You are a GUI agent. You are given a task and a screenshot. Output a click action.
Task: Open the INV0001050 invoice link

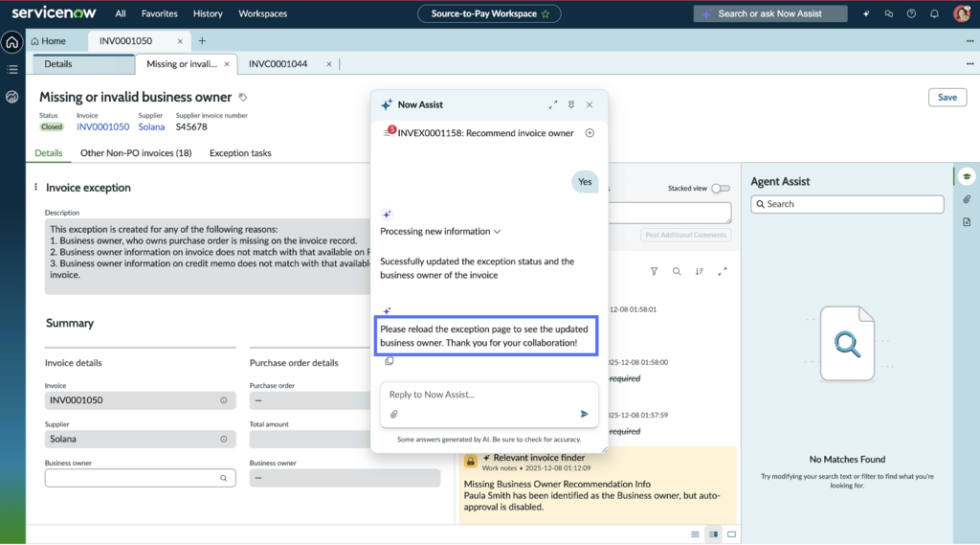102,126
